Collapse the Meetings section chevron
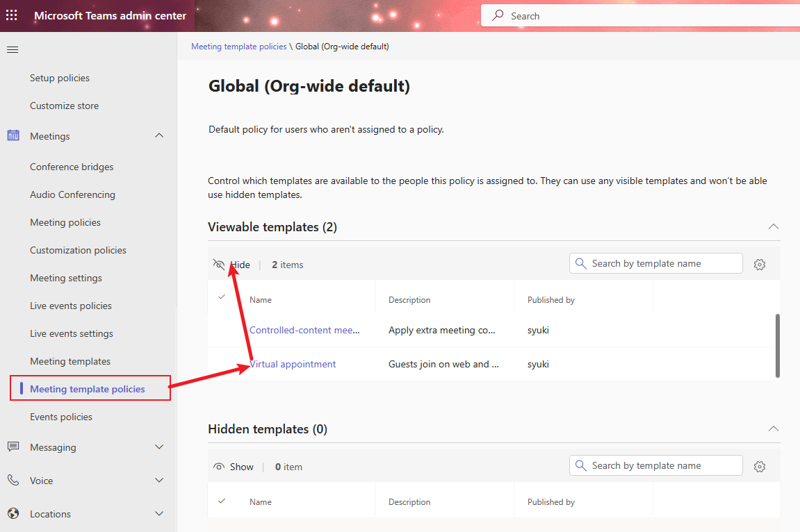This screenshot has width=800, height=532. coord(159,135)
